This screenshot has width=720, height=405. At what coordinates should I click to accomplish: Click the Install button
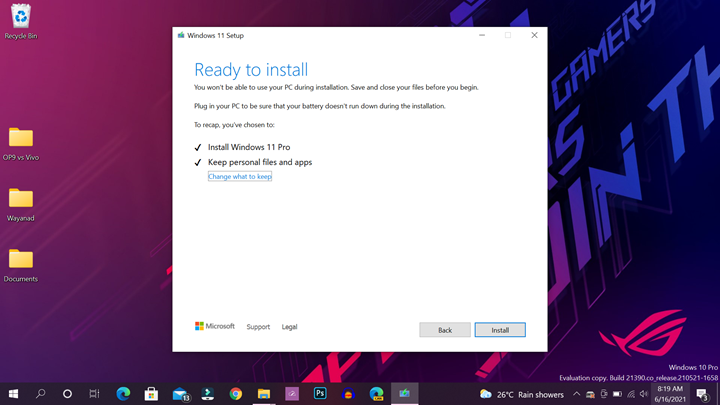(x=500, y=330)
